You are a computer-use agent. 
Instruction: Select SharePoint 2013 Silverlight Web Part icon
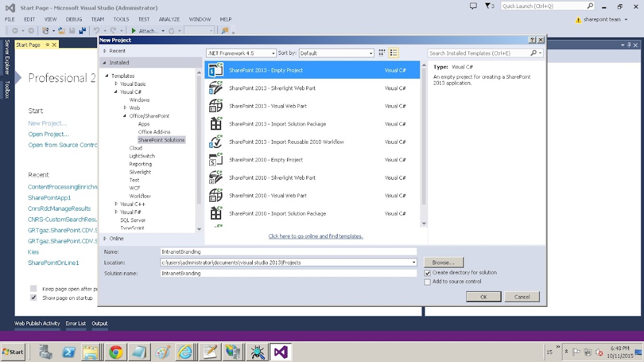[216, 88]
